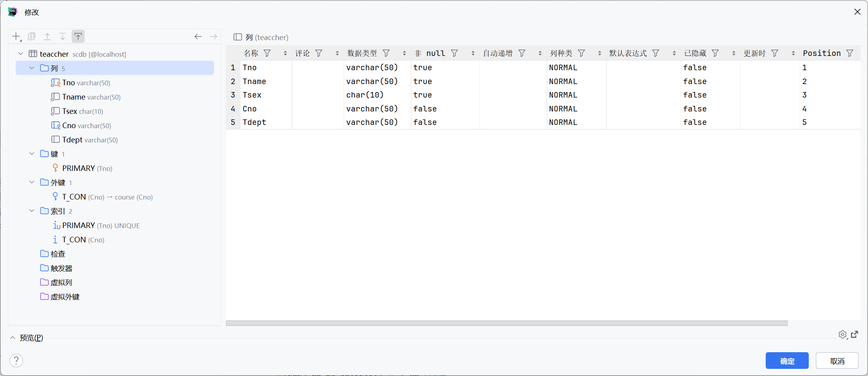Filter the 列种类 column
Screen dimensions: 868x376
coord(582,53)
